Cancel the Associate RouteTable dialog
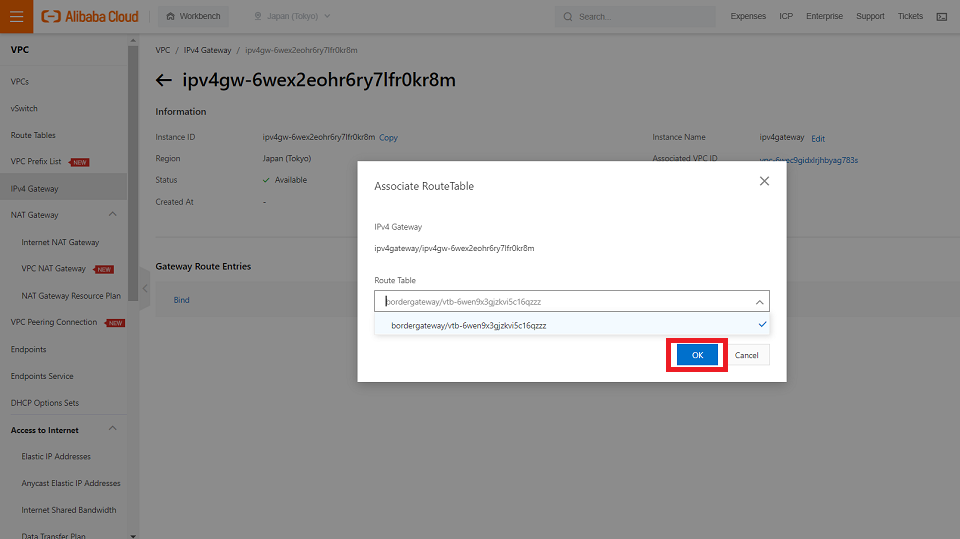Screen dimensions: 960x539 point(746,355)
